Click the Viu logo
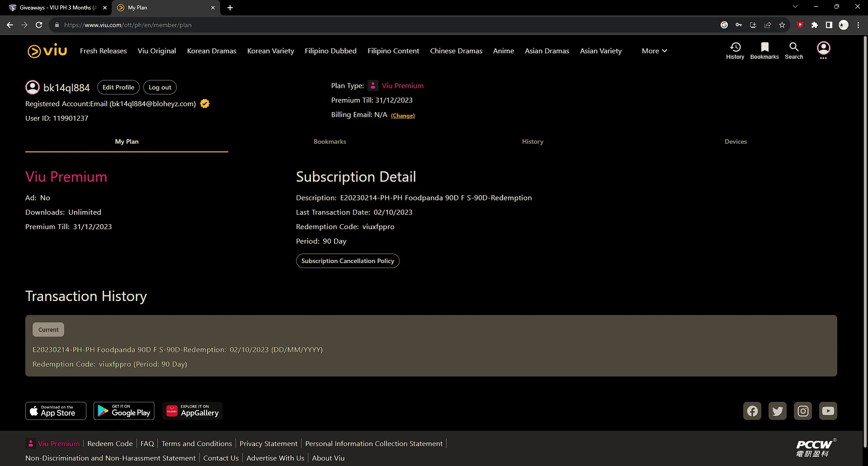 (47, 51)
